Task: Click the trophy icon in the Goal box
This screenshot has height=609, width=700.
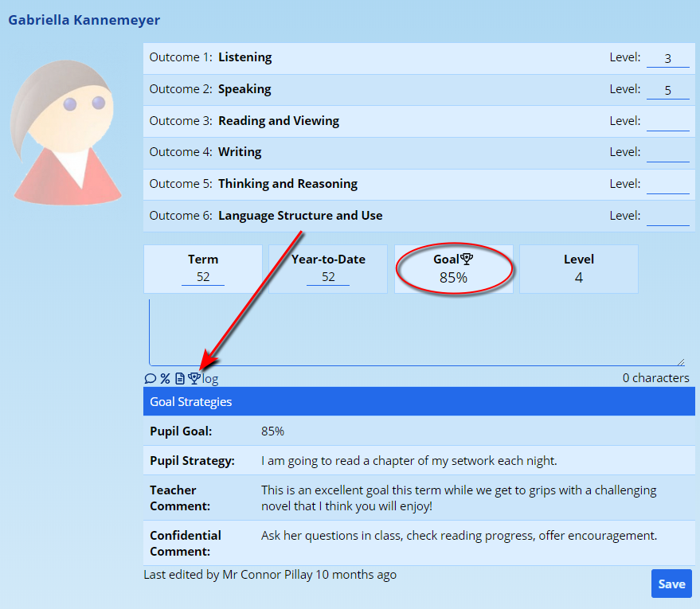Action: pos(467,259)
